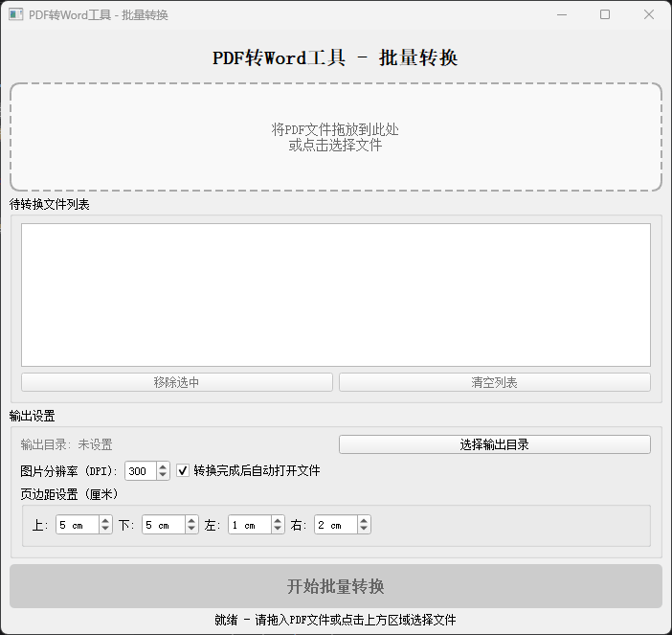The height and width of the screenshot is (635, 672).
Task: Click the app icon in the title bar
Action: 15,14
